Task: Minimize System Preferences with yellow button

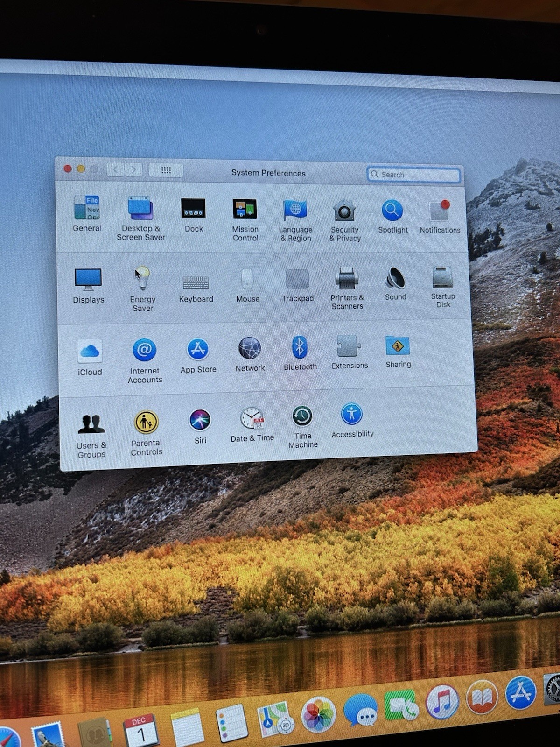Action: (81, 169)
